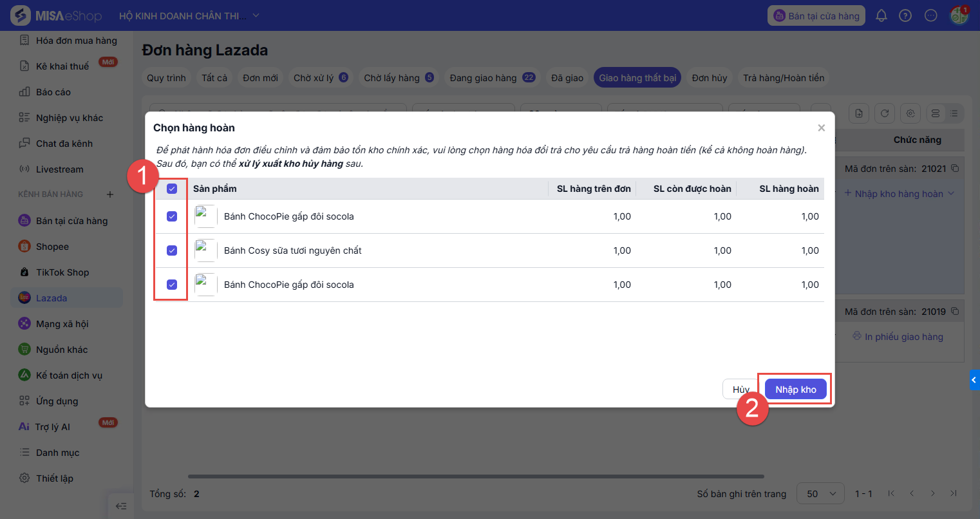
Task: Click the notification bell icon
Action: 881,15
